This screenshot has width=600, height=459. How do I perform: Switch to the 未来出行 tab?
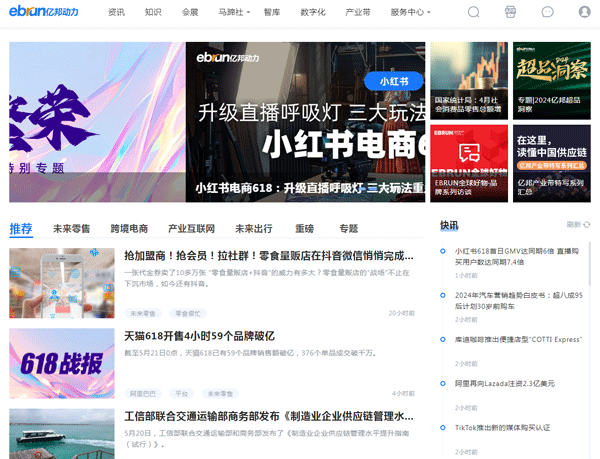point(254,229)
